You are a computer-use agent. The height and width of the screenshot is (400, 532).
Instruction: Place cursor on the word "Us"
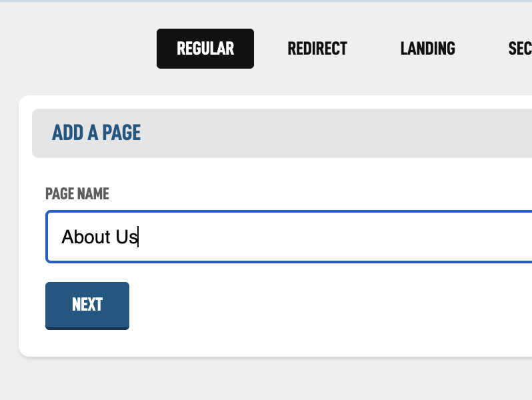pyautogui.click(x=127, y=237)
